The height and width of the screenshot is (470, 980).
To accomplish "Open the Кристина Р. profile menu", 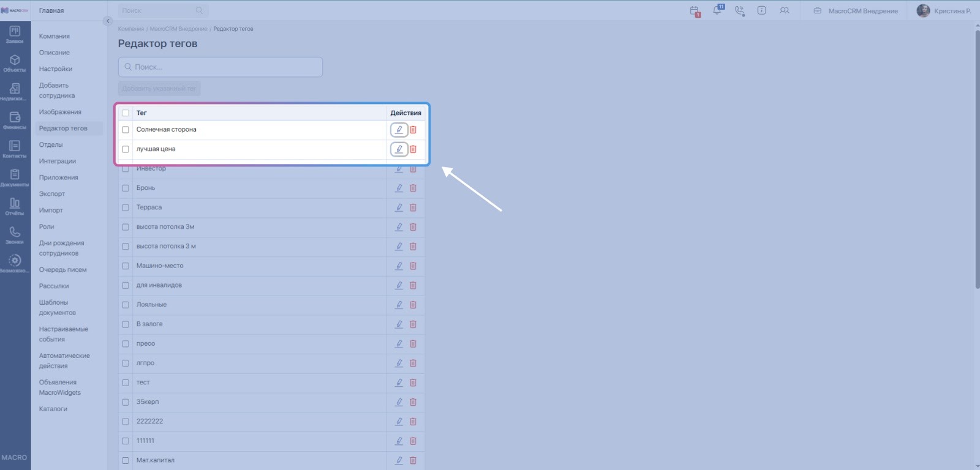I will [x=944, y=11].
